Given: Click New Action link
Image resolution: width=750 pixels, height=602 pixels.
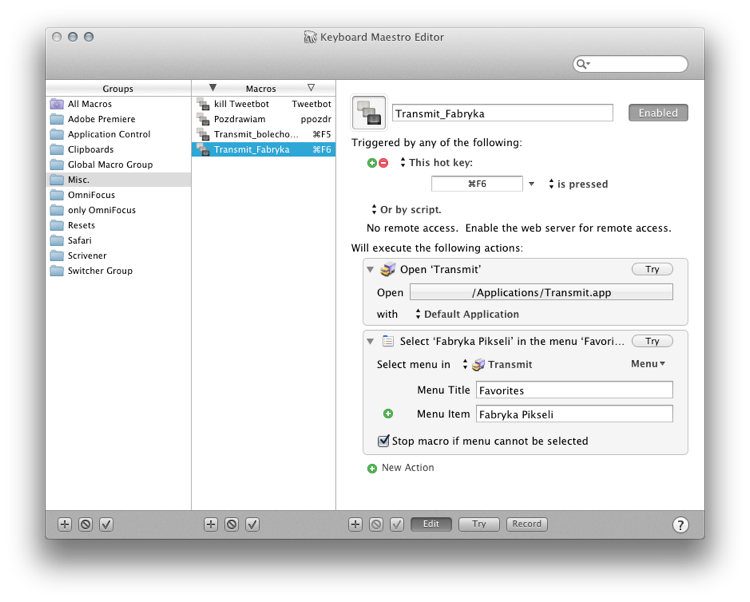Looking at the screenshot, I should coord(408,468).
